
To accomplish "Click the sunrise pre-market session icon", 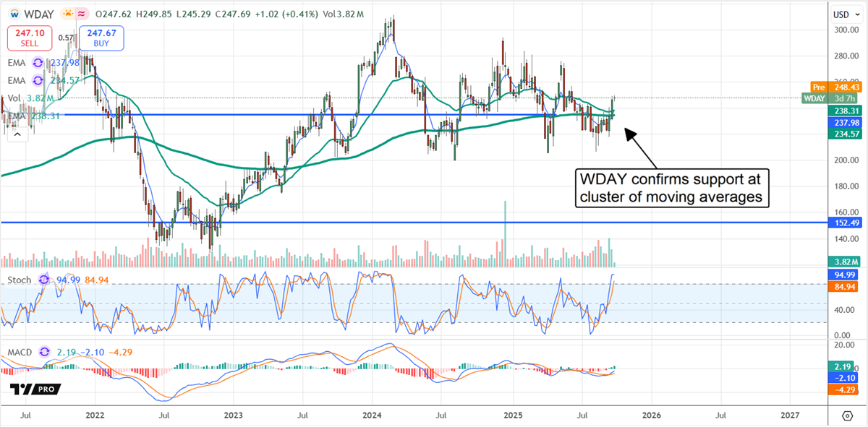I will (68, 13).
